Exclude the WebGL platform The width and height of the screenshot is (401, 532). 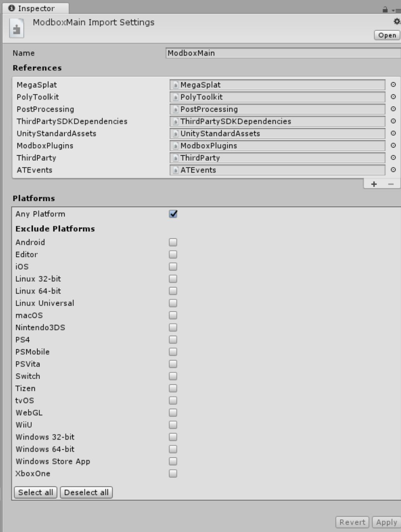[173, 413]
